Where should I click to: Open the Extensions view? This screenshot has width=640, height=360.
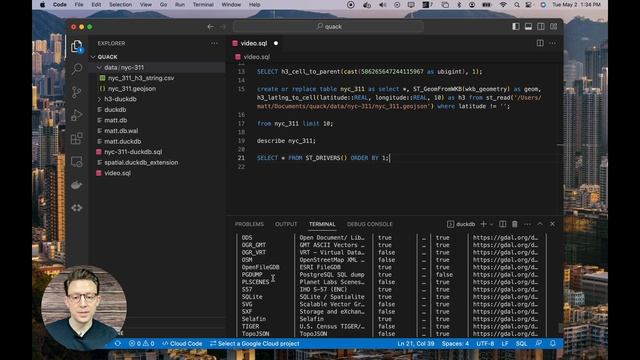click(x=77, y=139)
